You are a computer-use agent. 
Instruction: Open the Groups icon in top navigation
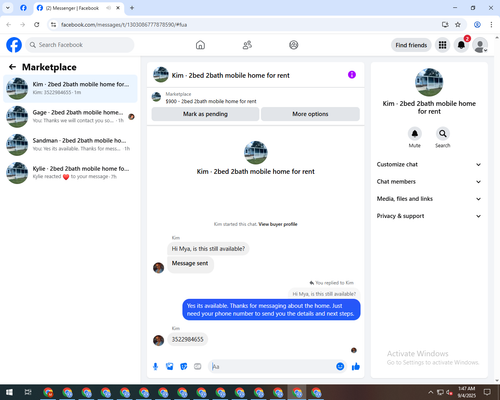(x=294, y=45)
